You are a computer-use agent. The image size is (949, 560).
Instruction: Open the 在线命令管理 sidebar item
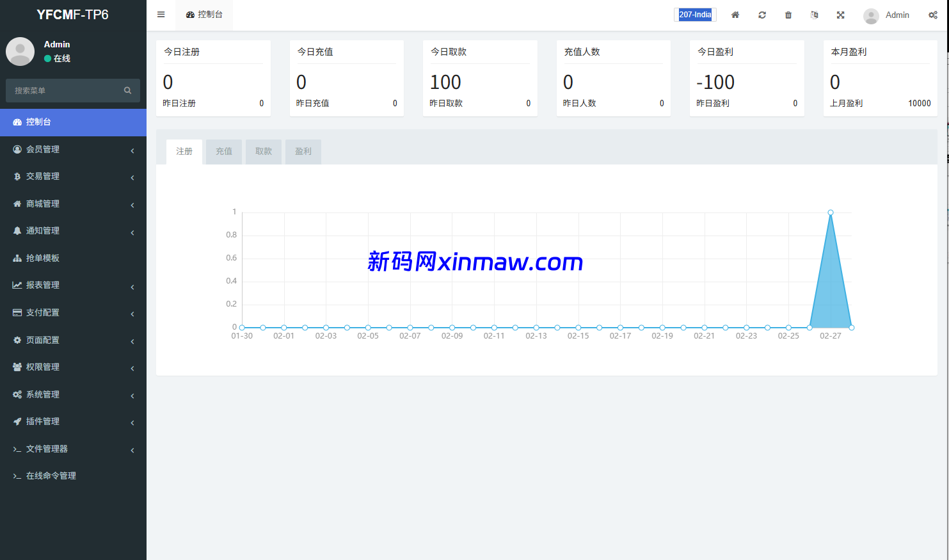pos(51,476)
